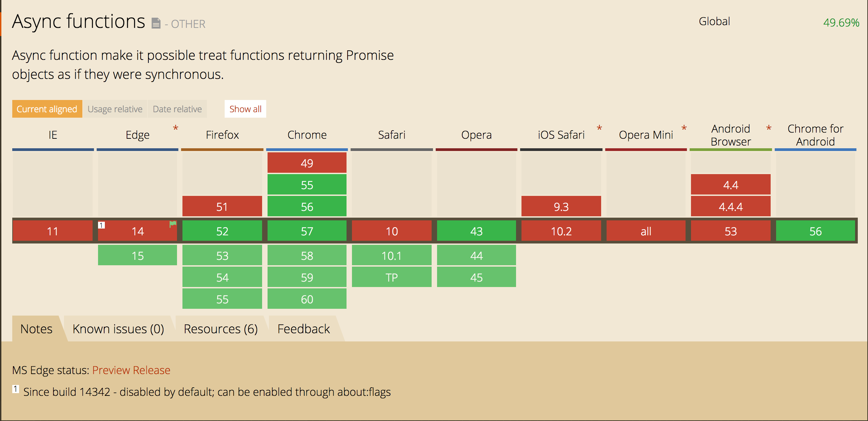Open the Resources (6) tab

(221, 329)
